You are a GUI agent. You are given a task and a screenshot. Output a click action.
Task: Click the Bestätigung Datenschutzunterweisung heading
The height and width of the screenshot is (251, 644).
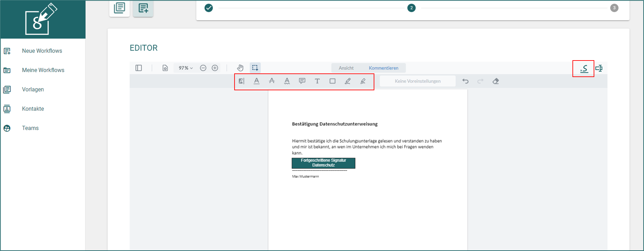tap(335, 124)
